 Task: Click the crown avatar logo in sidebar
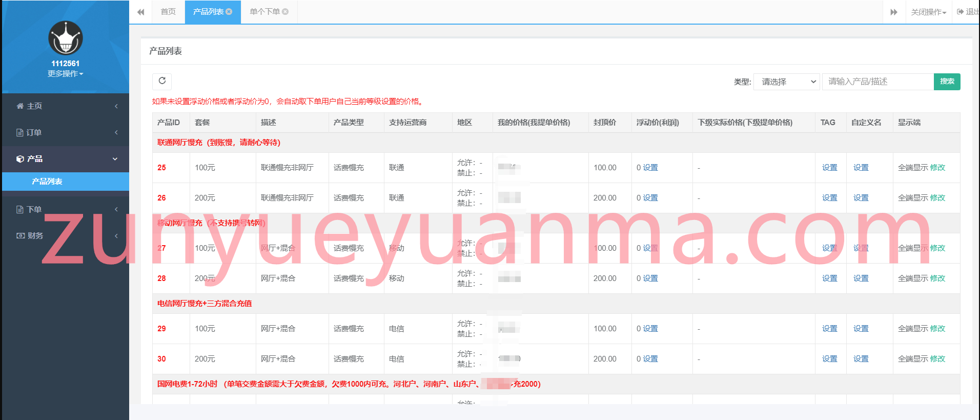coord(66,38)
